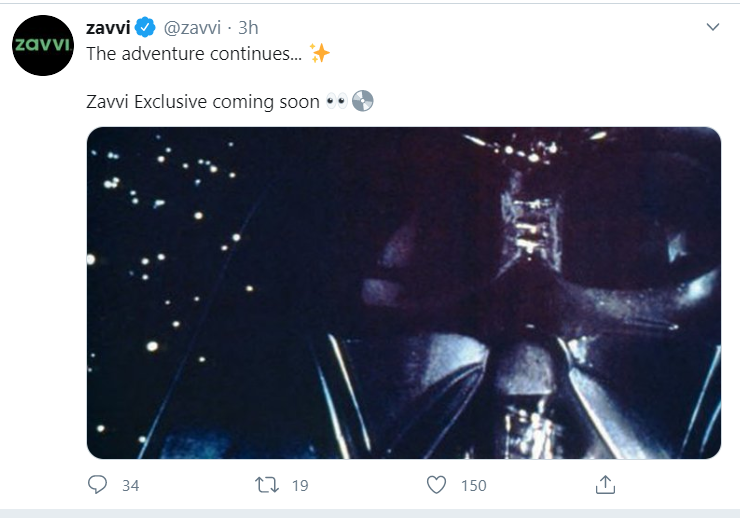Click the blue verified badge
This screenshot has height=518, width=740.
pyautogui.click(x=146, y=27)
